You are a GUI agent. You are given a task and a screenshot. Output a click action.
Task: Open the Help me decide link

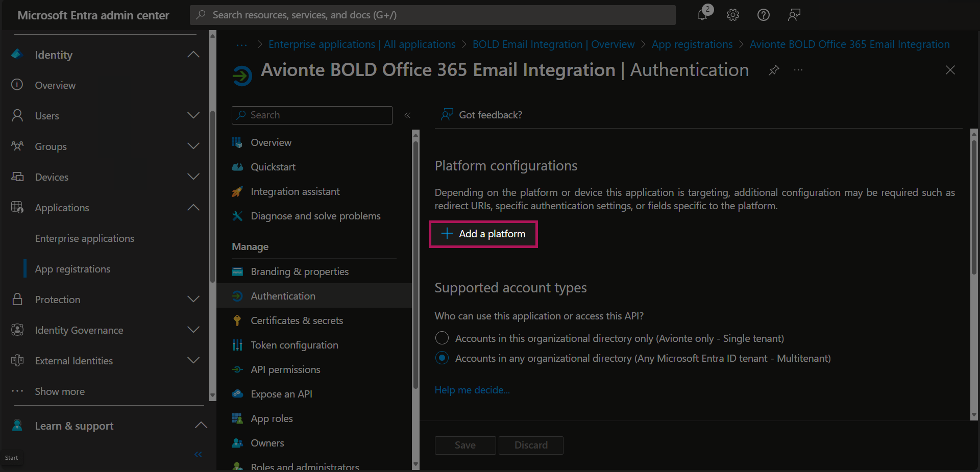pyautogui.click(x=472, y=390)
